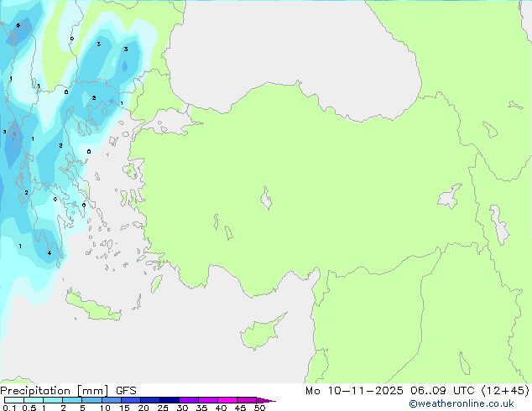
Task: Click the 15–20 mm legend color swatch
Action: [x=131, y=400]
